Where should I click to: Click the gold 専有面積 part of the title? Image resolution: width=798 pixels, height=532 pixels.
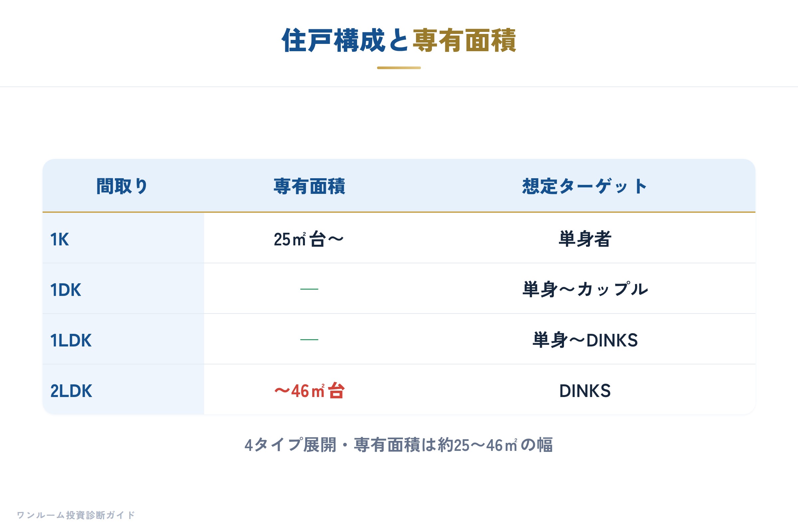(x=465, y=41)
